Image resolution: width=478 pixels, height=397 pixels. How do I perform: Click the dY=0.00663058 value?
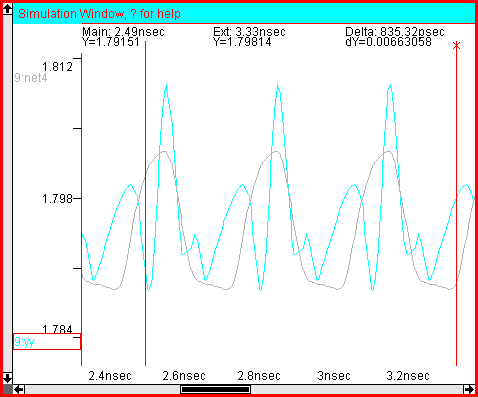pyautogui.click(x=389, y=42)
